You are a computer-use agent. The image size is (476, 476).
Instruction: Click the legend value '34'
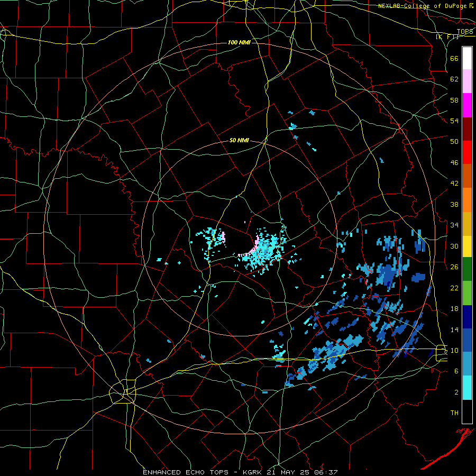(x=454, y=225)
